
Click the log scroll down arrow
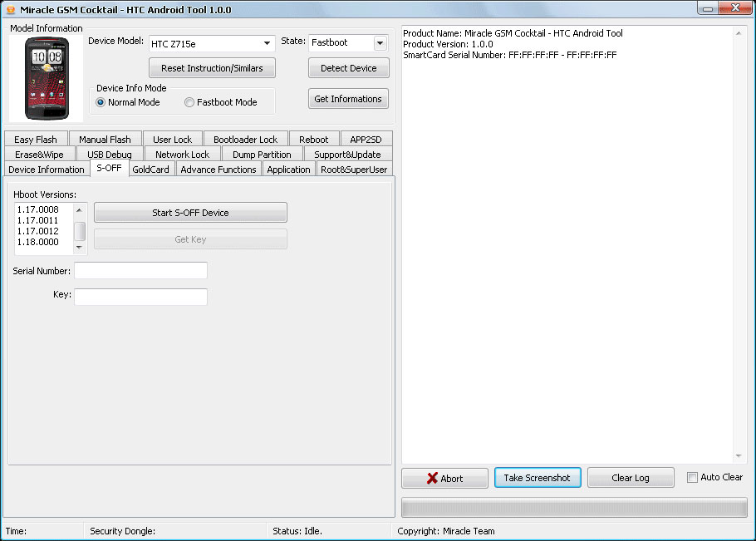pyautogui.click(x=739, y=455)
